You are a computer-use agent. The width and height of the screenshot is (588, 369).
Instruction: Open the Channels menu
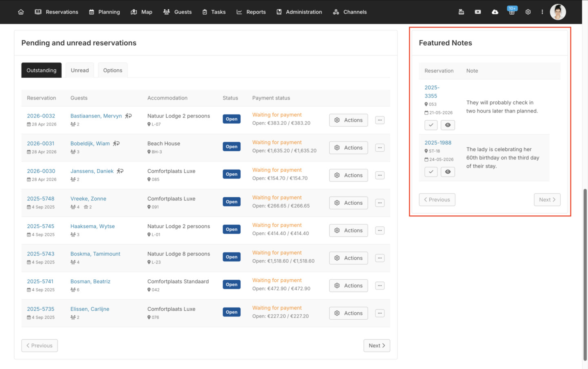[x=350, y=12]
